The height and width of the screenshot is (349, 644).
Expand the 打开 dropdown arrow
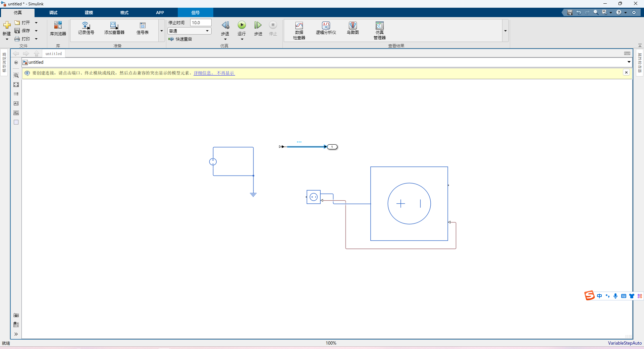[x=36, y=23]
